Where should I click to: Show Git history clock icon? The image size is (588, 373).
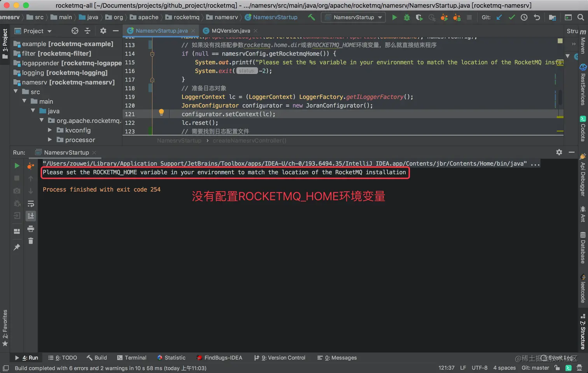[524, 17]
